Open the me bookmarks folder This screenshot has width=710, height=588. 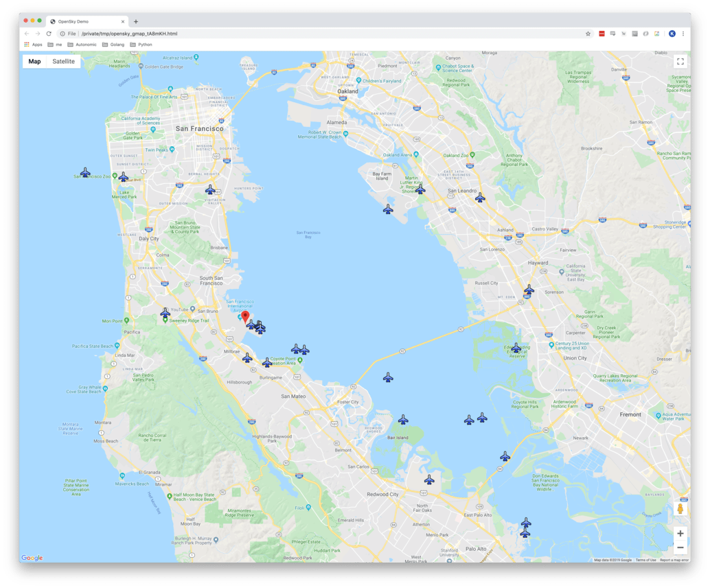point(55,45)
